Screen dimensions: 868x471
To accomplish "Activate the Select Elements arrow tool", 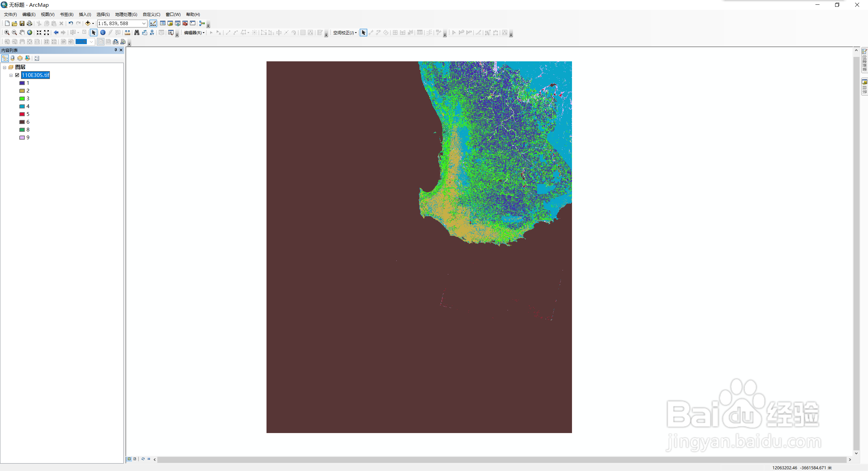I will tap(94, 33).
